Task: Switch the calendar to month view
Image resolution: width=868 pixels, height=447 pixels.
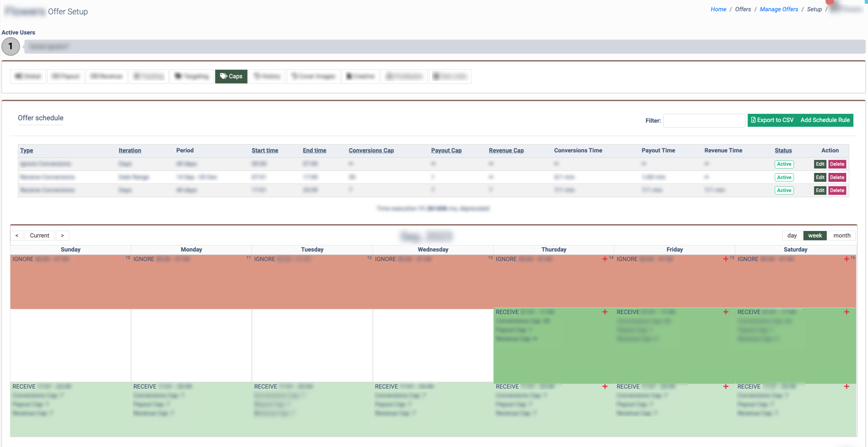Action: pos(842,235)
